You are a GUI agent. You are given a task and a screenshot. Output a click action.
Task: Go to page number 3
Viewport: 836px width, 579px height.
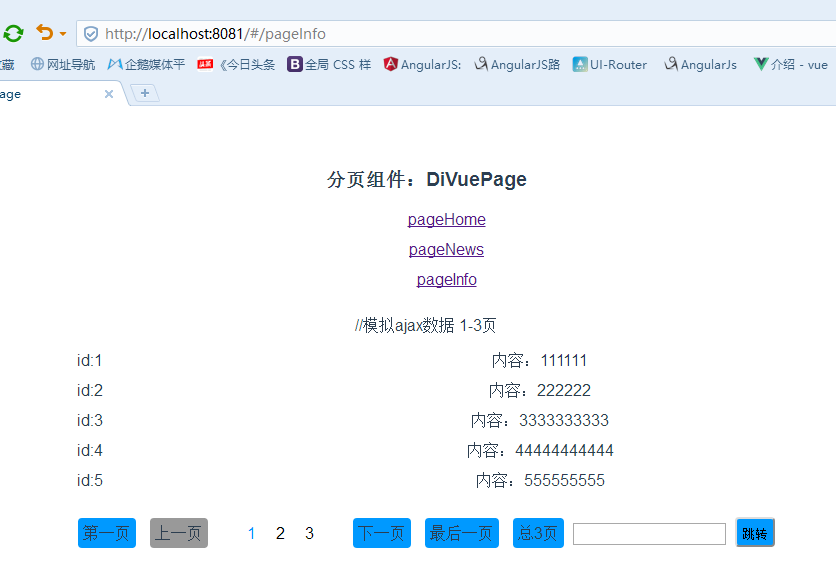309,533
